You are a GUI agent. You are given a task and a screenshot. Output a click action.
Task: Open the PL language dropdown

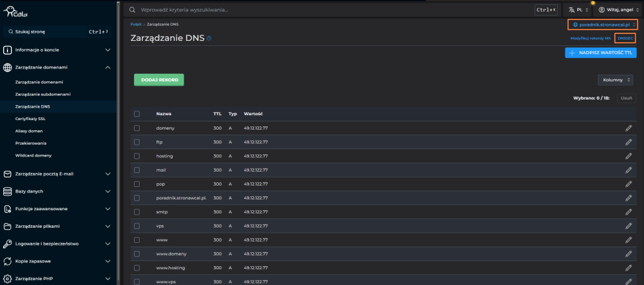(x=579, y=9)
